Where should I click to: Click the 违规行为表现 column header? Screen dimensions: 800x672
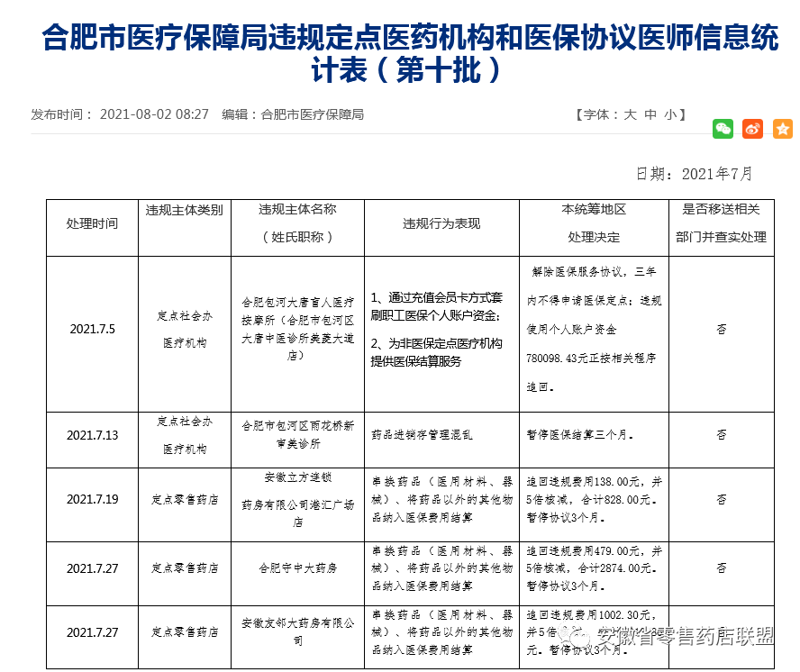click(x=441, y=223)
